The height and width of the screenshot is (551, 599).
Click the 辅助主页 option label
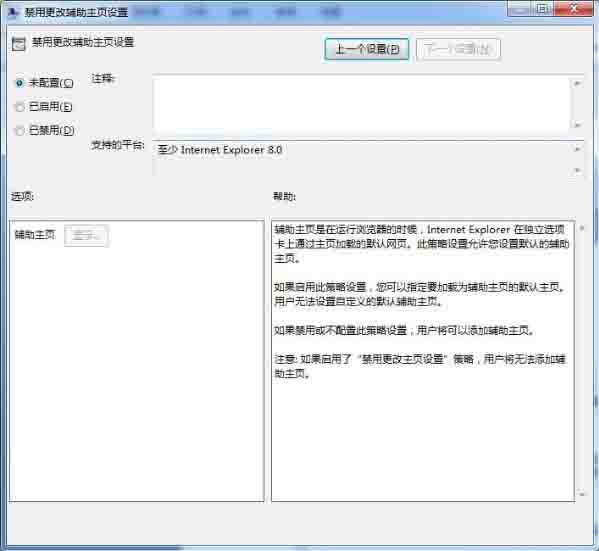pos(35,234)
